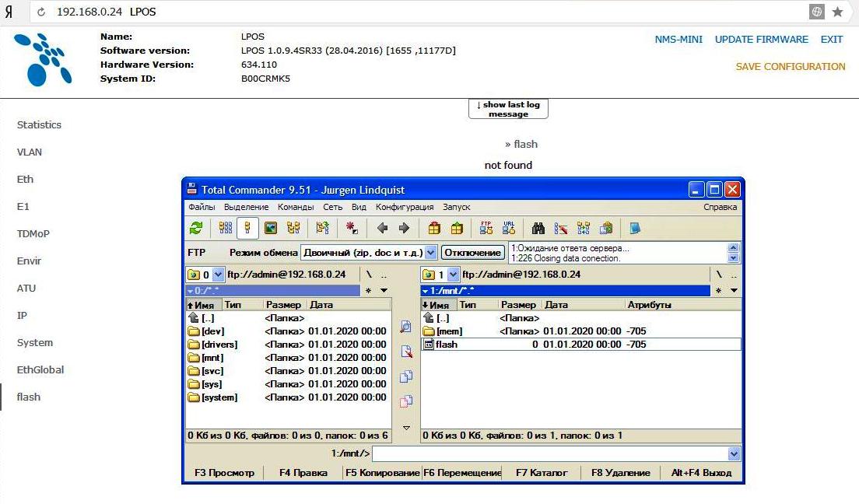859x504 pixels.
Task: Click the Move icon between the panels
Action: pyautogui.click(x=406, y=401)
